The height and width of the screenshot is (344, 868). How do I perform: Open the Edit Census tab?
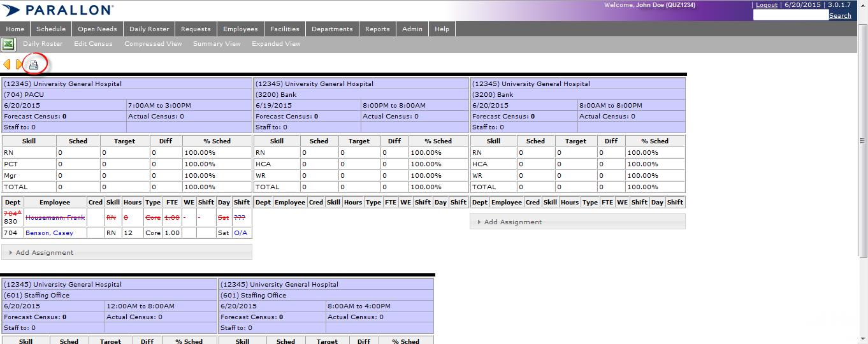point(93,44)
